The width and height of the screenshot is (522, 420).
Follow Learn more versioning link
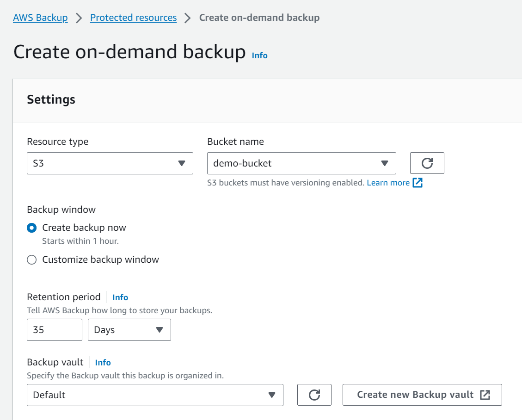coord(388,183)
